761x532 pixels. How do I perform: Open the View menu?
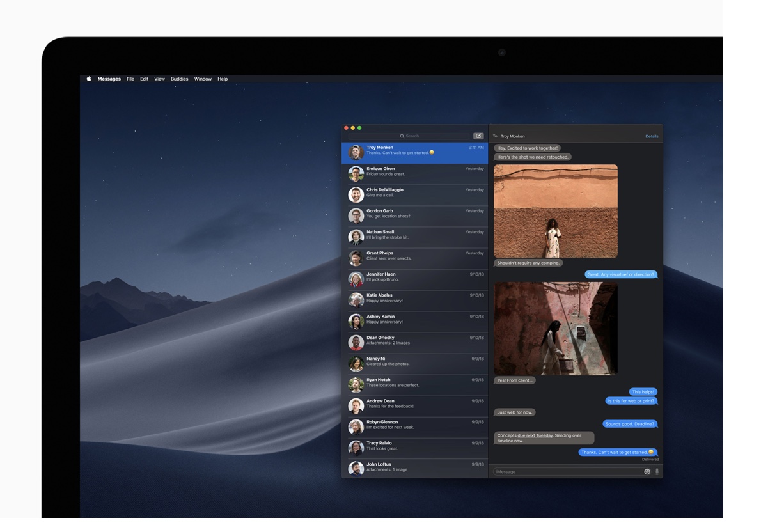pos(159,79)
